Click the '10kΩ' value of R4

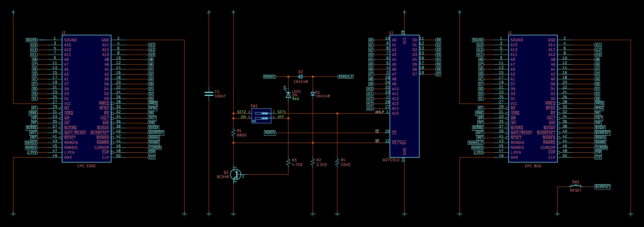[345, 164]
